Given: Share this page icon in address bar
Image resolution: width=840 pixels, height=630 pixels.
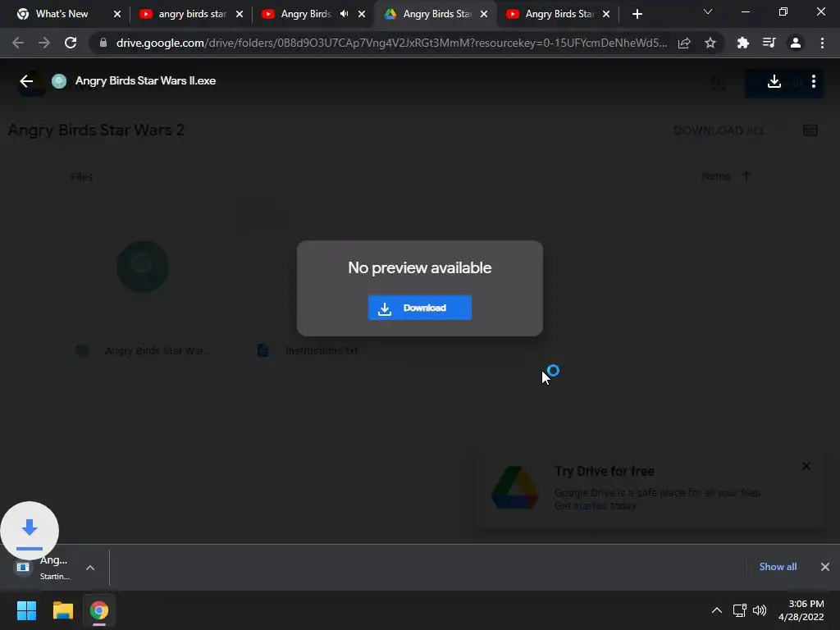Looking at the screenshot, I should click(x=684, y=43).
